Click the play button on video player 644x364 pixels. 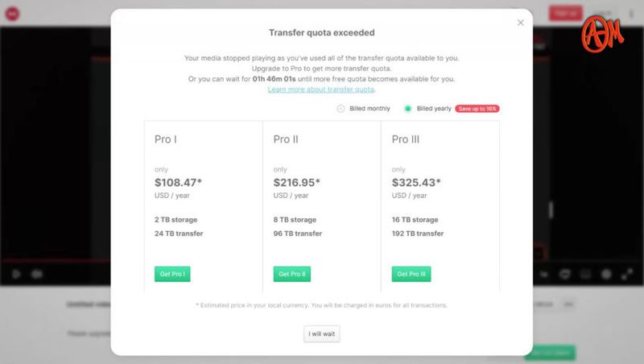16,274
